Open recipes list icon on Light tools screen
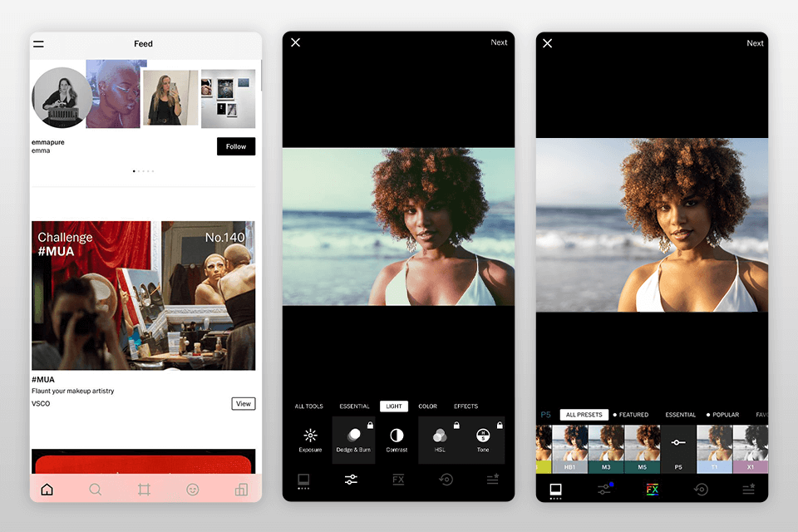Screen dimensions: 798x532 tap(493, 479)
